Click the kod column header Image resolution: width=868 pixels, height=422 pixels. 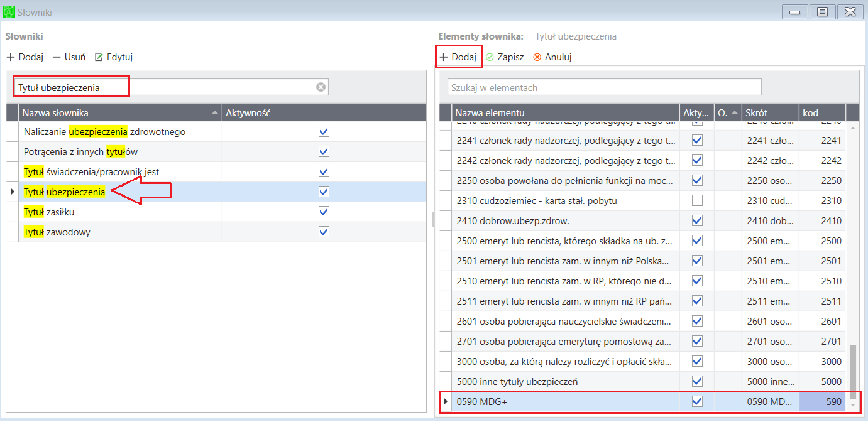click(822, 112)
